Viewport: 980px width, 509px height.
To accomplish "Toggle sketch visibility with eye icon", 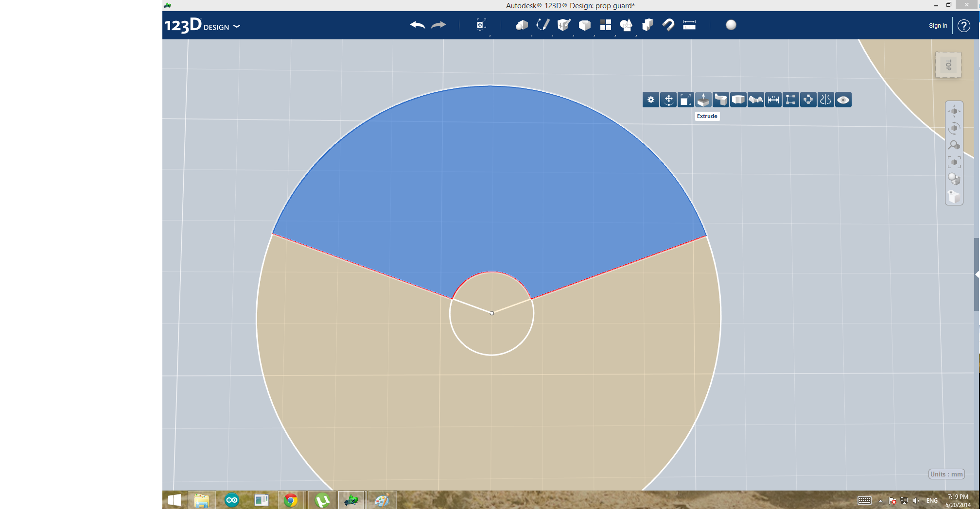I will point(843,100).
